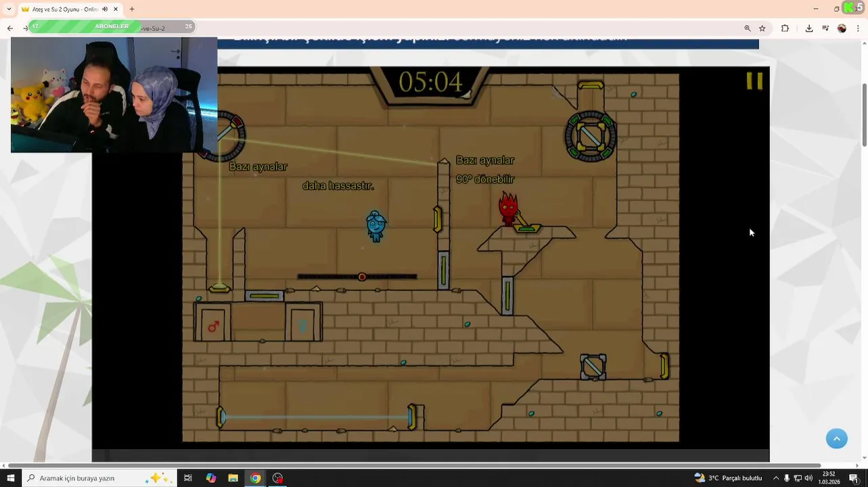Mute the tab using its speaker icon
868x487 pixels.
pos(105,9)
